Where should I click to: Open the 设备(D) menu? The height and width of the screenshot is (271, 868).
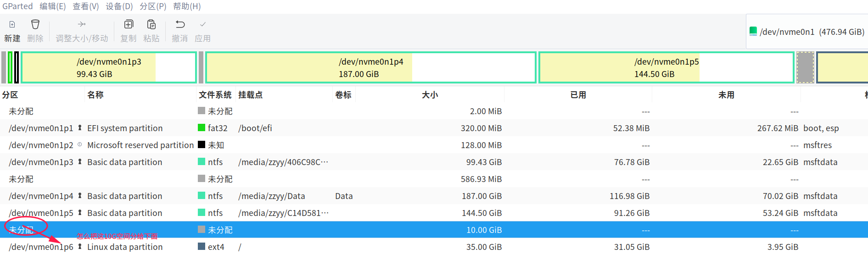pyautogui.click(x=119, y=6)
